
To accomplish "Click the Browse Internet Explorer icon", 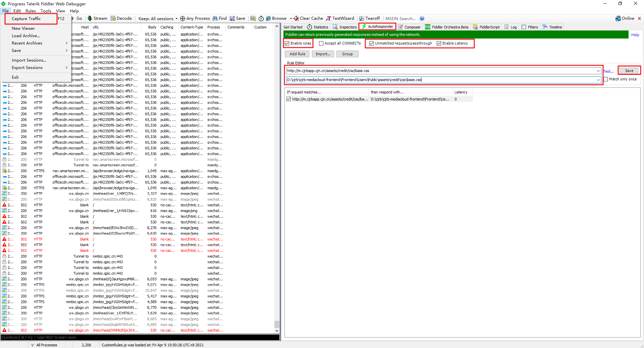I will 268,18.
